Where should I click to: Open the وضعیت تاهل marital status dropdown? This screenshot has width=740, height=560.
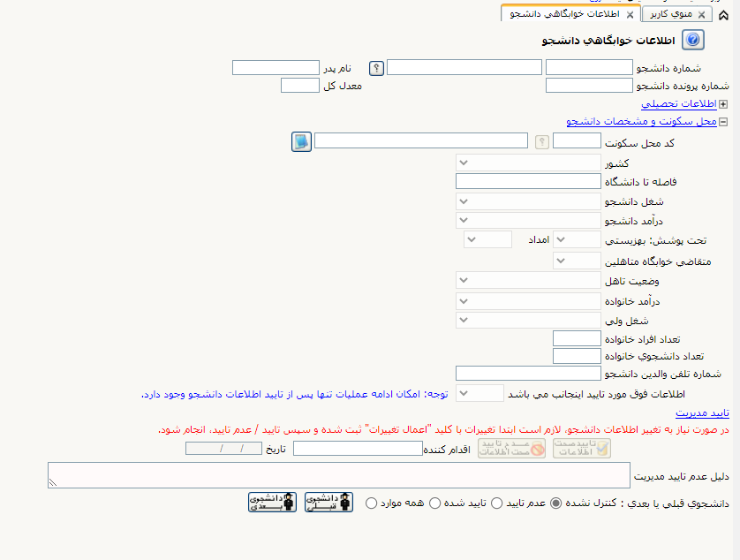528,281
